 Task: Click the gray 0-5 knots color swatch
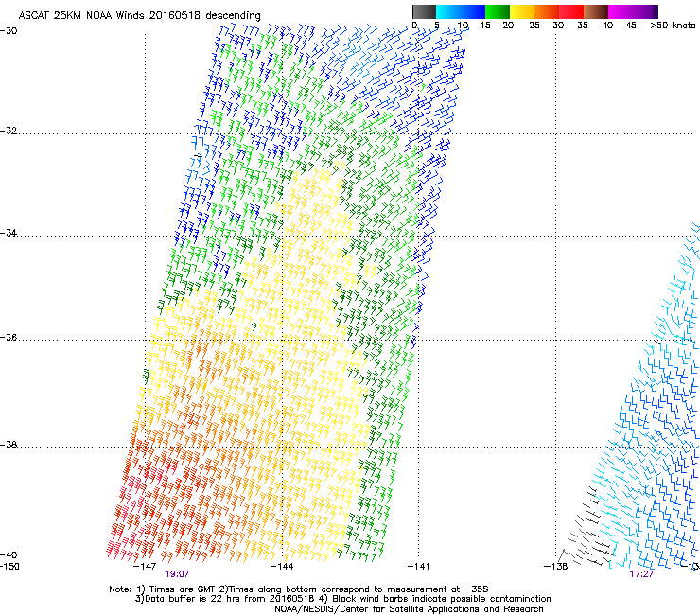tap(424, 11)
